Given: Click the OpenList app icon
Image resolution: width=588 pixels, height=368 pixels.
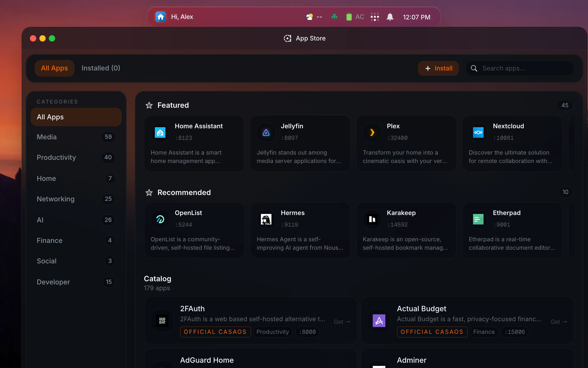Looking at the screenshot, I should click(160, 219).
